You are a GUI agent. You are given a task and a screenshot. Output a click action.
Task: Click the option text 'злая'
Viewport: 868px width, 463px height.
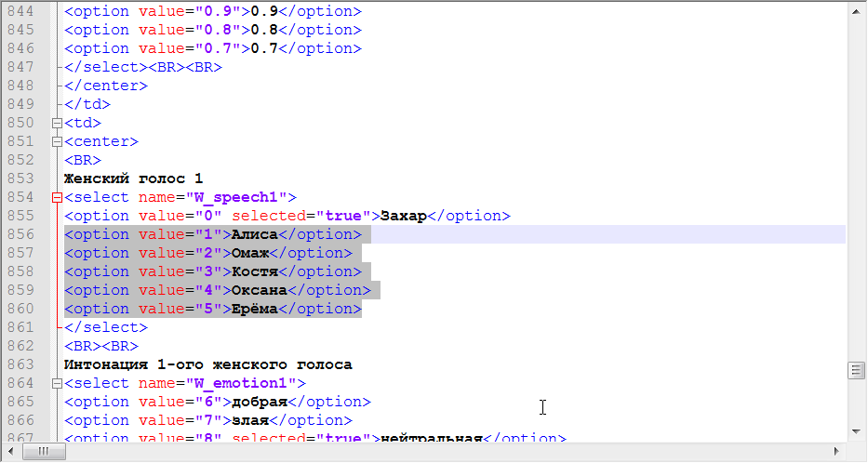(250, 420)
